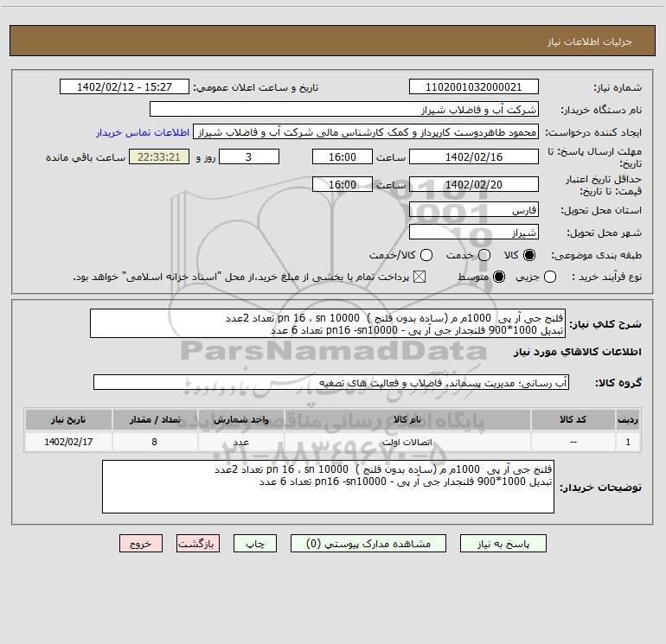Click the remaining time field 22:33:21
The image size is (666, 644).
(159, 156)
